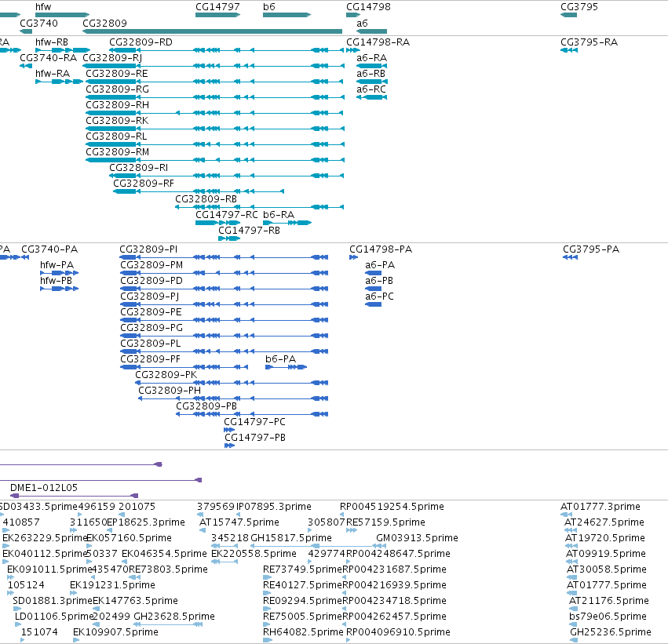Select protein a6-PC
The height and width of the screenshot is (644, 668).
373,304
